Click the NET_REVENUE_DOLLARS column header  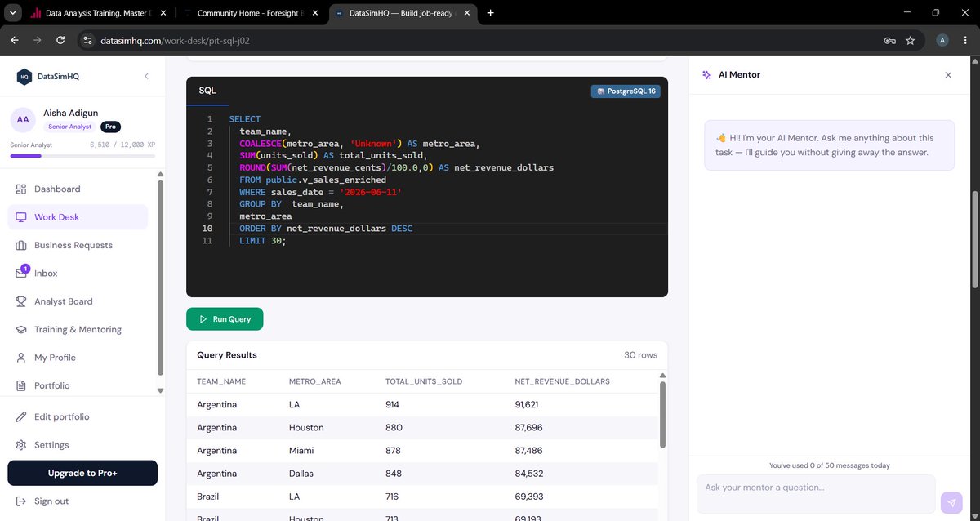(562, 381)
